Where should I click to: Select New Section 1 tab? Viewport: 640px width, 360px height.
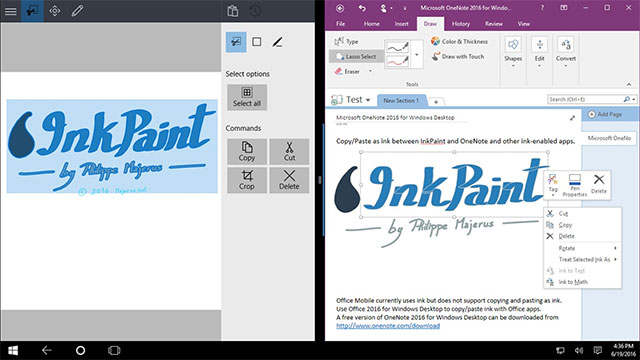[x=401, y=100]
